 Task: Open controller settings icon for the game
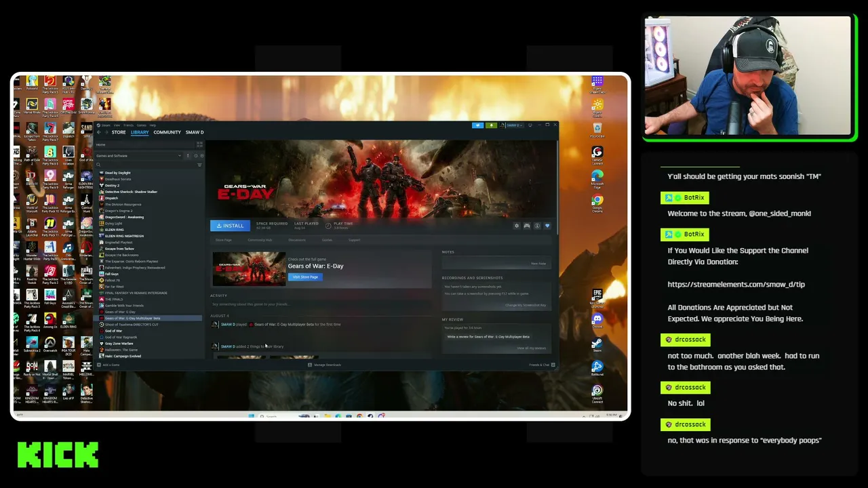tap(527, 226)
